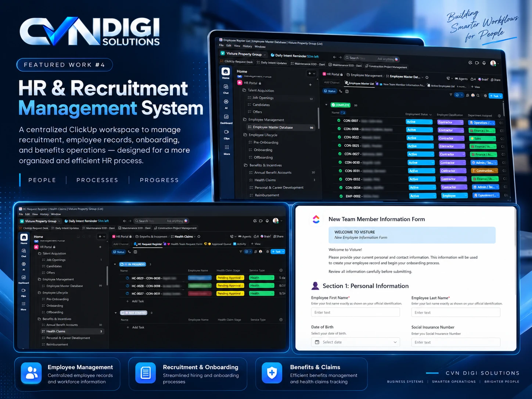Favorite Employee Master Database with star icon
This screenshot has height=399, width=532.
pyautogui.click(x=427, y=77)
